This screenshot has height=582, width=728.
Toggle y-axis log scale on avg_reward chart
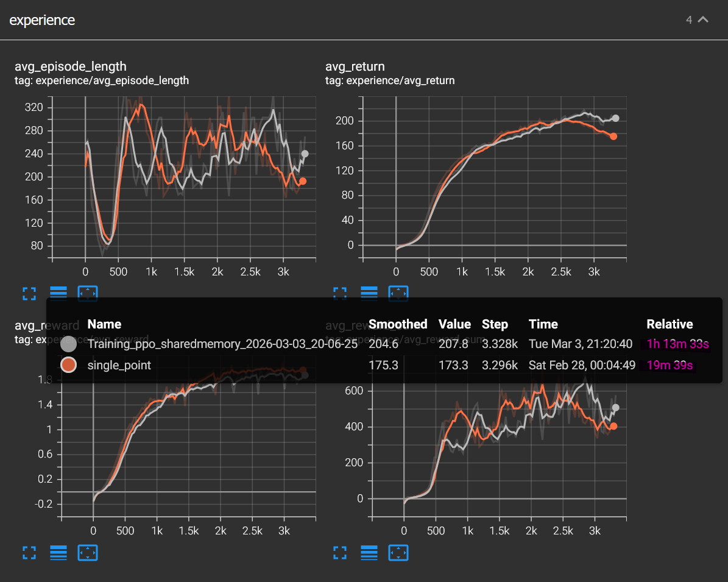pos(58,553)
